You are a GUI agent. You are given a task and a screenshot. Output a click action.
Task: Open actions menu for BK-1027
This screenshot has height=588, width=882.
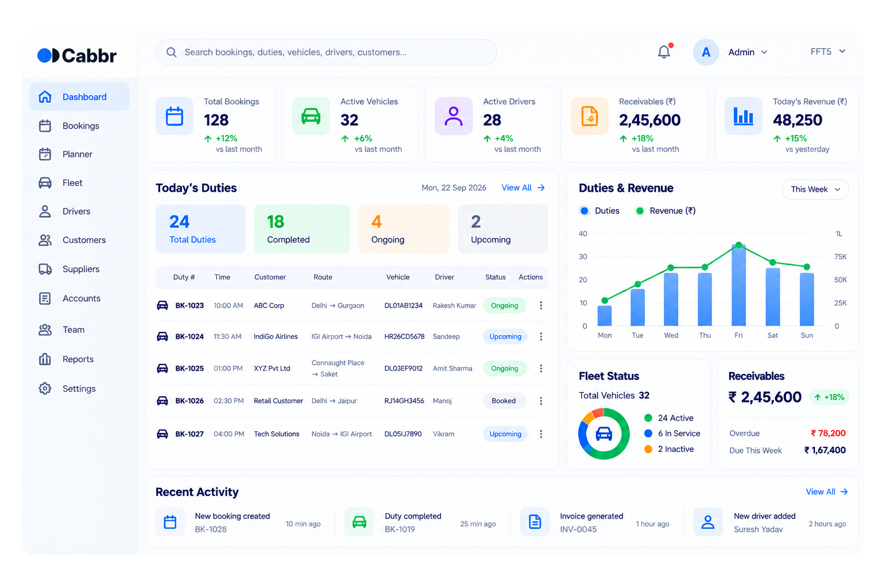click(541, 434)
